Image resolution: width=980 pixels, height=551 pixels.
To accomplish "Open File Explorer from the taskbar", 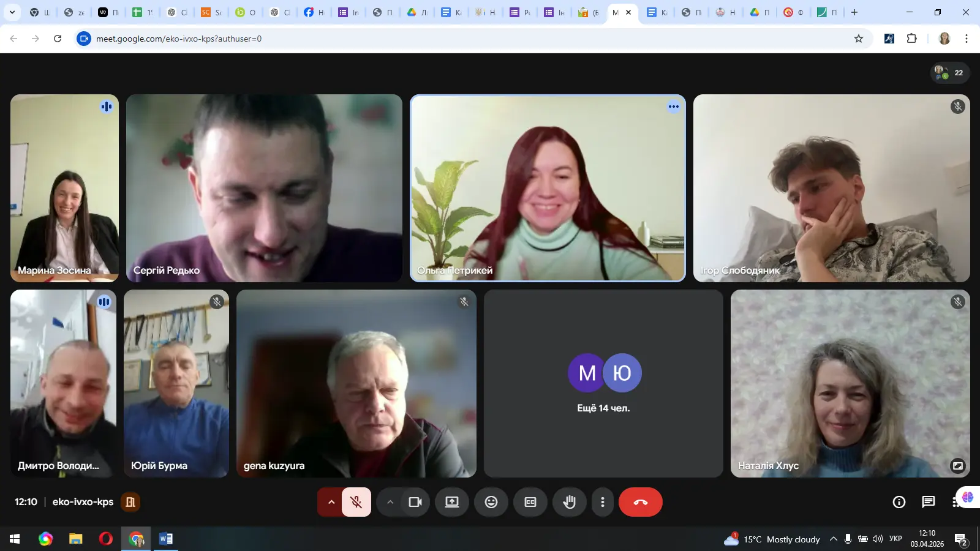I will (75, 539).
